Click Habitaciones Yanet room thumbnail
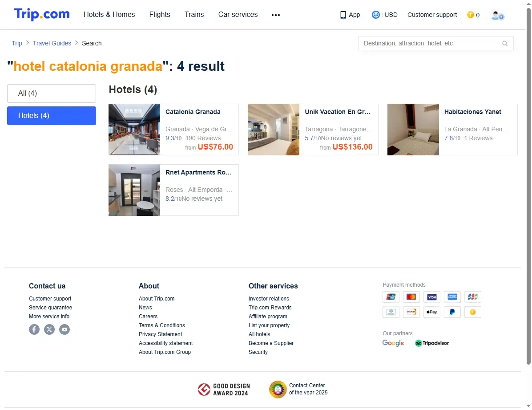Image resolution: width=532 pixels, height=410 pixels. pyautogui.click(x=413, y=130)
